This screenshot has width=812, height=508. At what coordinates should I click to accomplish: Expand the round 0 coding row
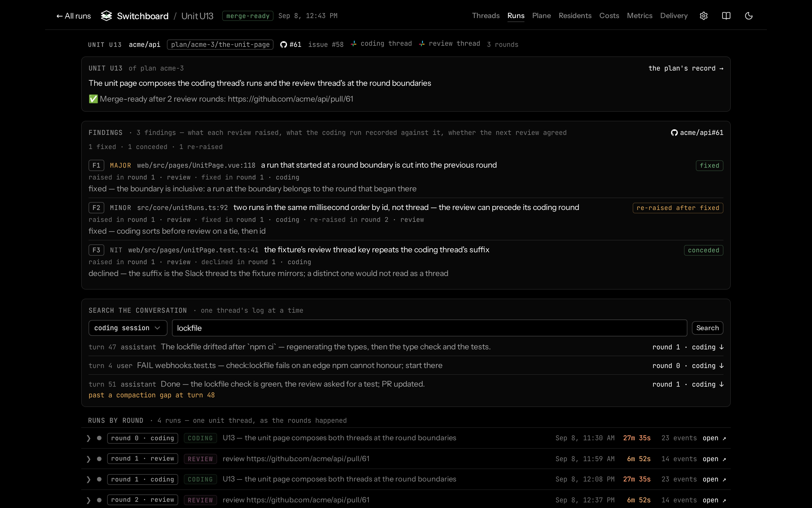tap(89, 438)
